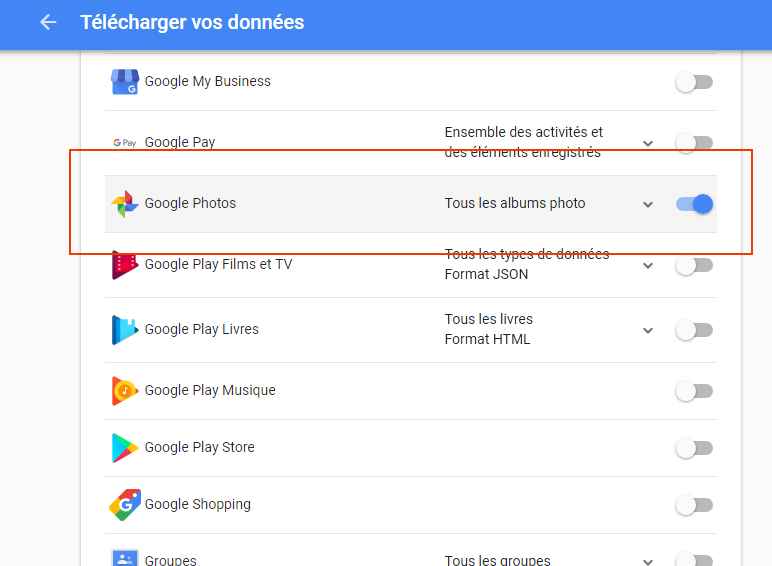Enable the Google My Business toggle

(x=694, y=83)
